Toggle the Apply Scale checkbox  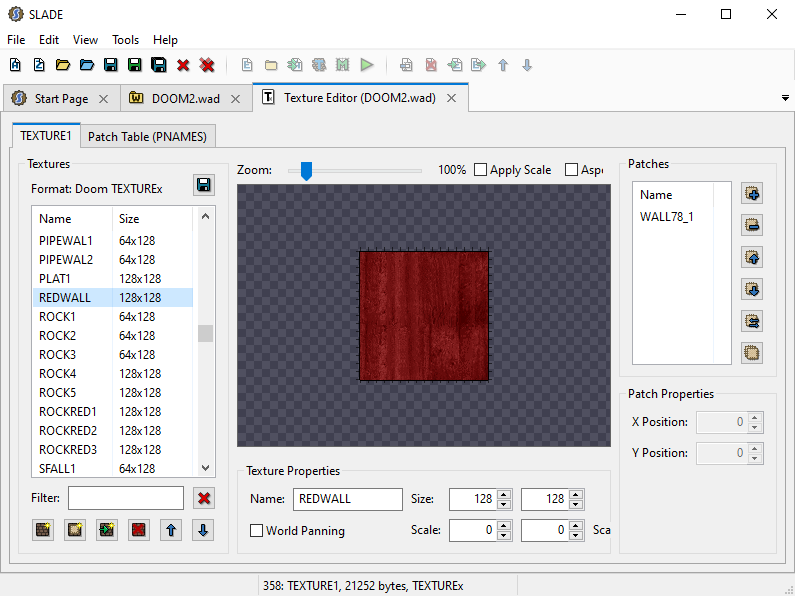[481, 170]
